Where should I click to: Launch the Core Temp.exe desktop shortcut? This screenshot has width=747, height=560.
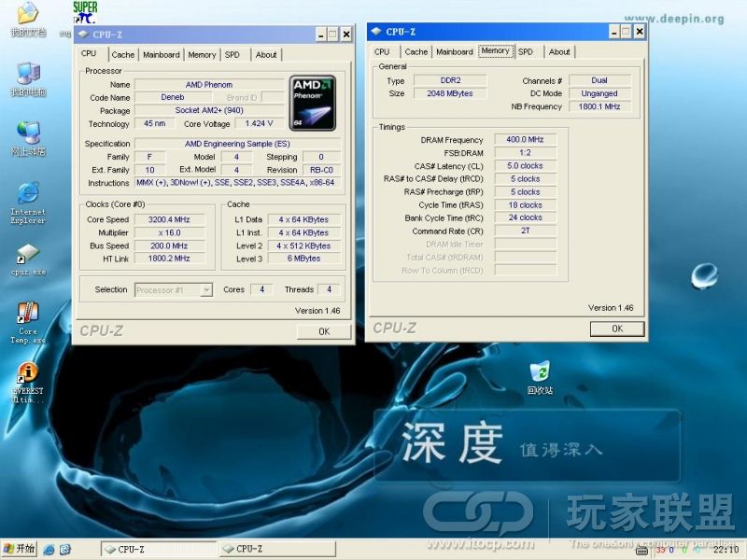[x=28, y=322]
